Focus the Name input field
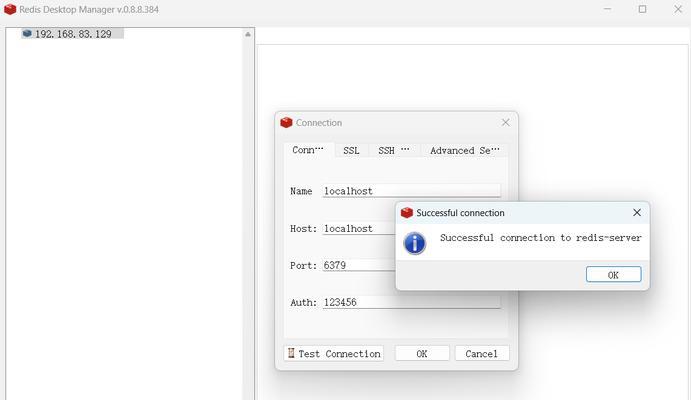The height and width of the screenshot is (400, 691). pos(412,191)
